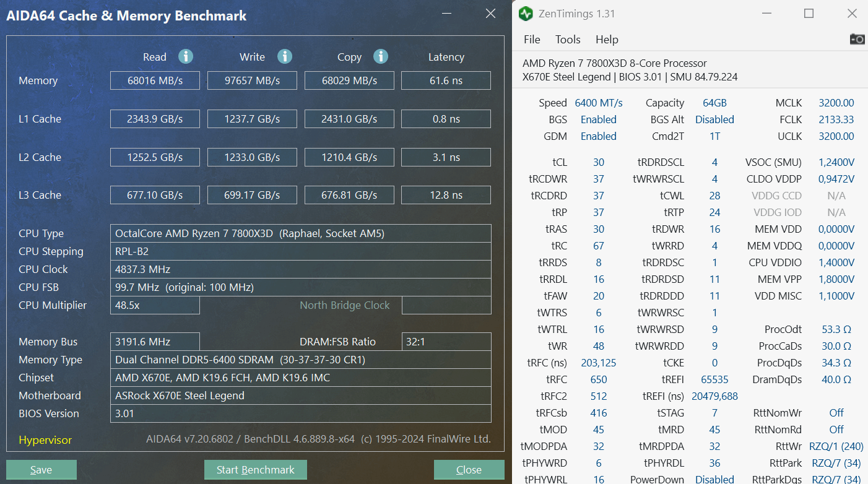Open the Tools menu in ZenTimings

pyautogui.click(x=568, y=39)
